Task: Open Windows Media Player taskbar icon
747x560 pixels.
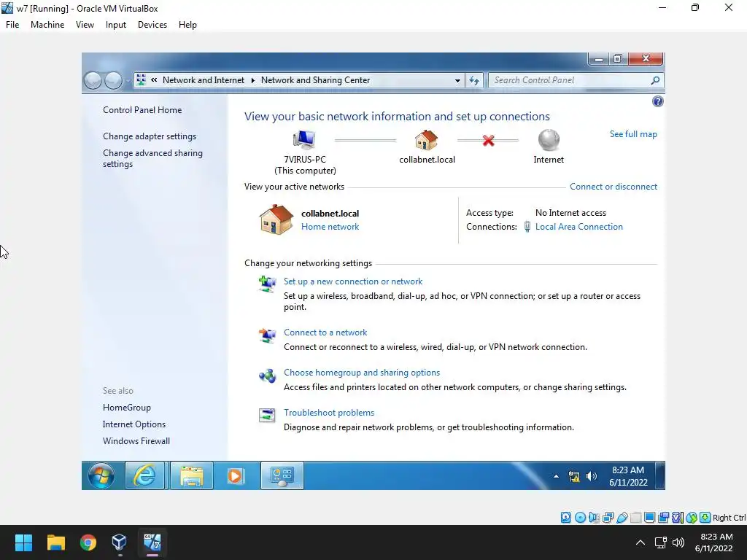Action: [x=235, y=475]
